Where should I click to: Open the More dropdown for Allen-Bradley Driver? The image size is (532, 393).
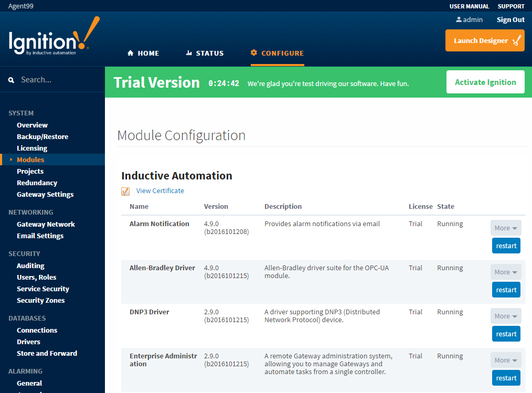(x=505, y=272)
